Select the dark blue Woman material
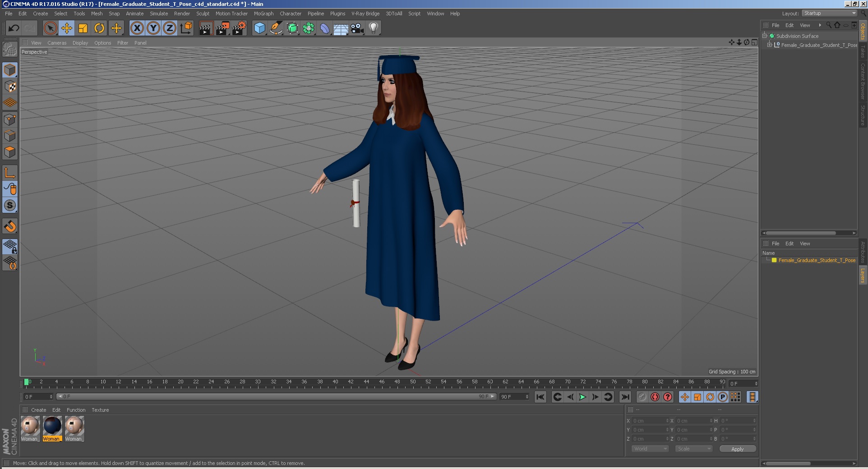The width and height of the screenshot is (868, 469). [52, 428]
